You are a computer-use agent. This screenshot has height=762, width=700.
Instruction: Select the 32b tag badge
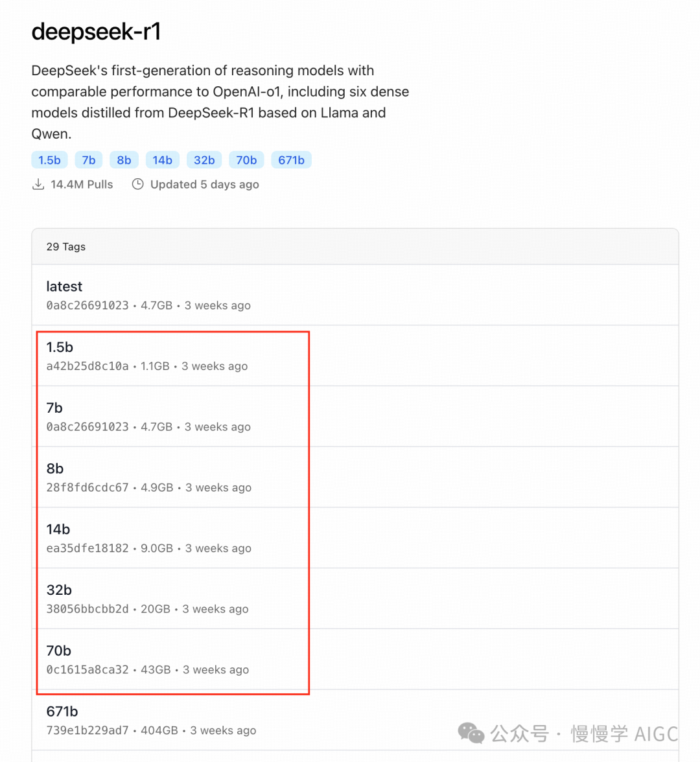204,160
